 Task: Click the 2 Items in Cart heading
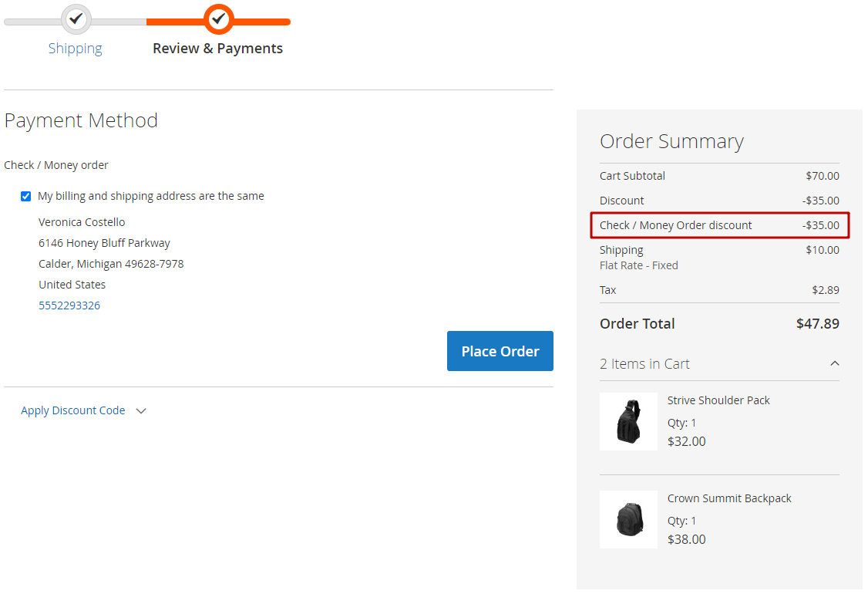[644, 364]
